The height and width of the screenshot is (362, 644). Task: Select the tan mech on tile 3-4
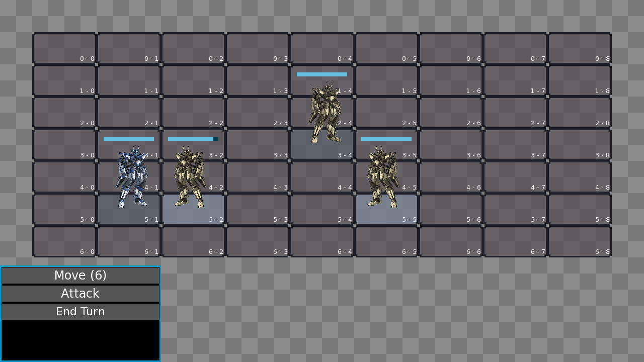[x=325, y=113]
